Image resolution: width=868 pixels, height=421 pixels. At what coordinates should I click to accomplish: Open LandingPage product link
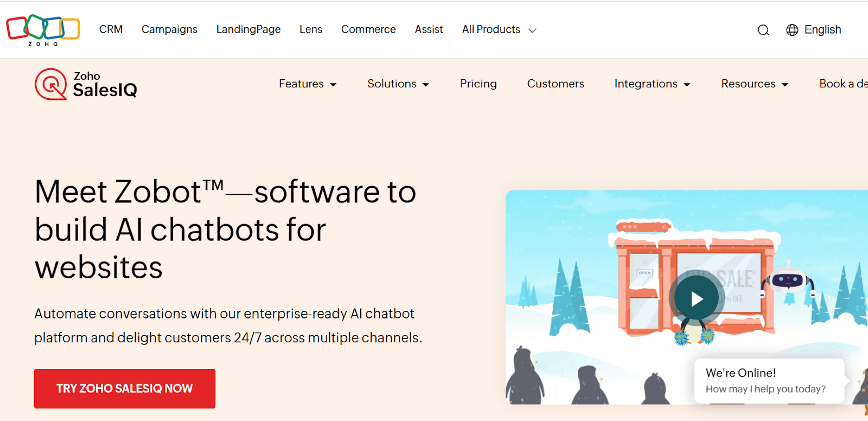[248, 29]
